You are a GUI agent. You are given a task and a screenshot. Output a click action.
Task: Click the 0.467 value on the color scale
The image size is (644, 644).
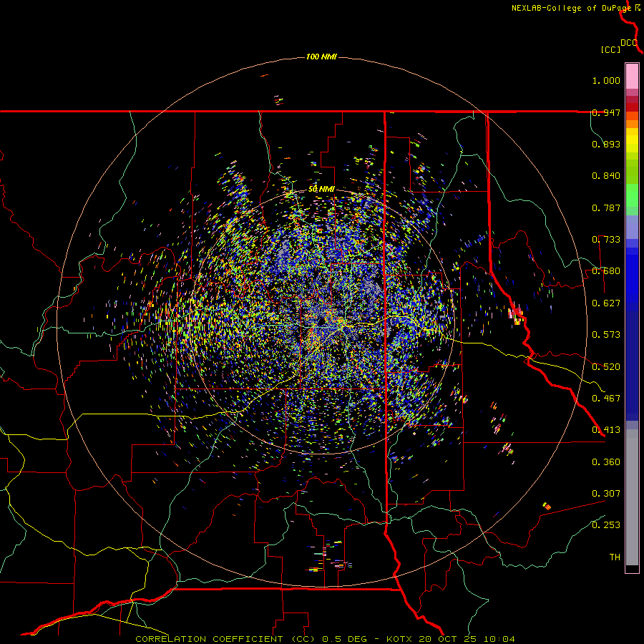pos(606,399)
